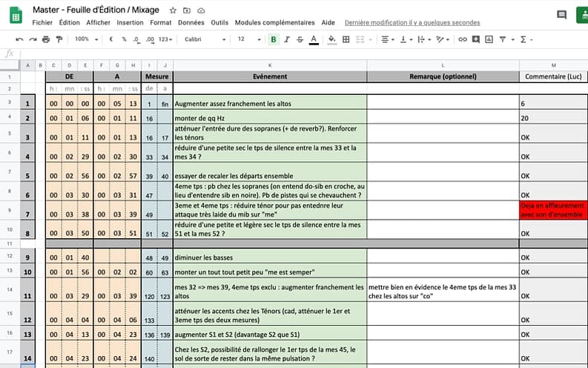
Task: Select the Mesure header cell
Action: 156,76
